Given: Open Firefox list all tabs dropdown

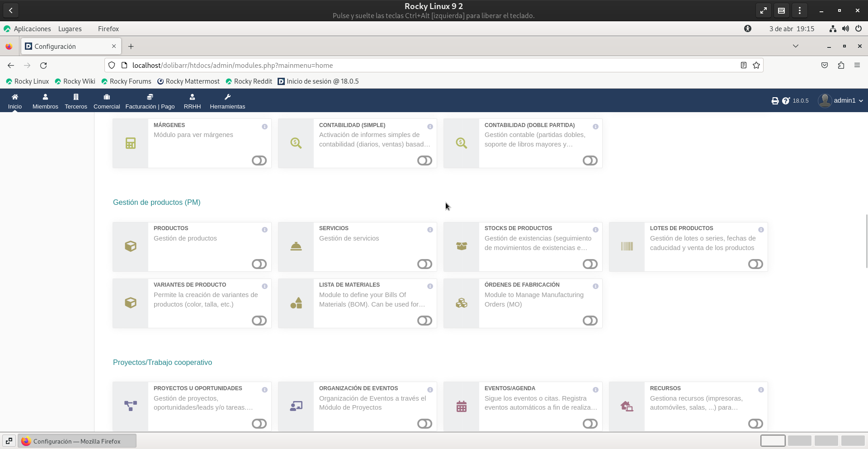Looking at the screenshot, I should (x=796, y=46).
